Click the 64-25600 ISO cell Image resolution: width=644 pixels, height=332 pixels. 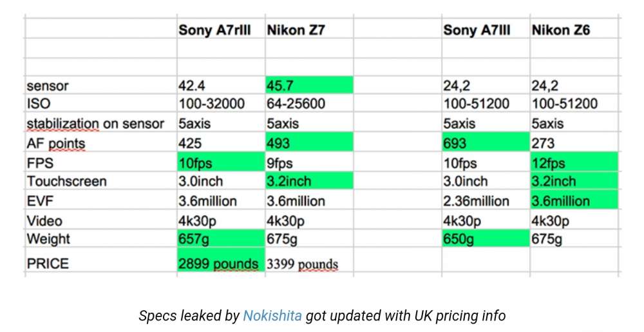click(296, 104)
